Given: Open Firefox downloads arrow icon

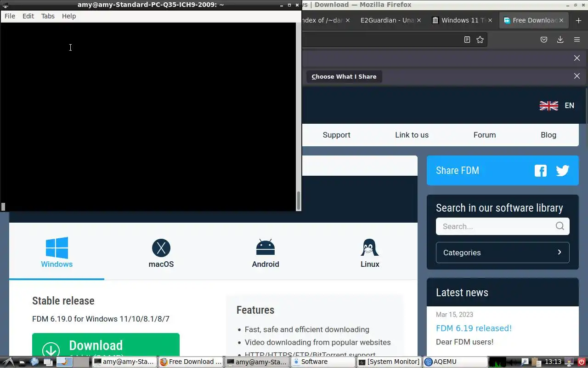Looking at the screenshot, I should 560,40.
